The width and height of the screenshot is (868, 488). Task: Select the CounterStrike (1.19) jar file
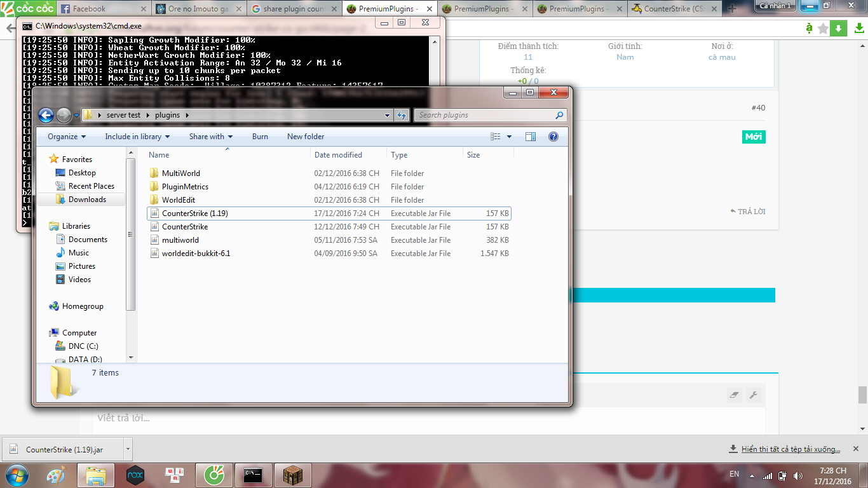329,213
